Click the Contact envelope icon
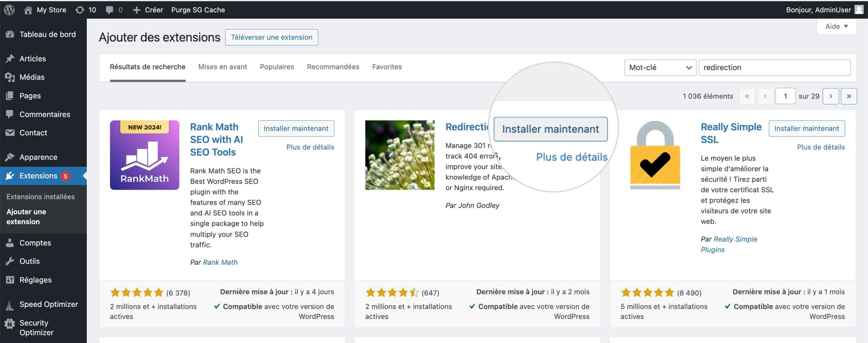This screenshot has height=343, width=868. click(x=10, y=133)
